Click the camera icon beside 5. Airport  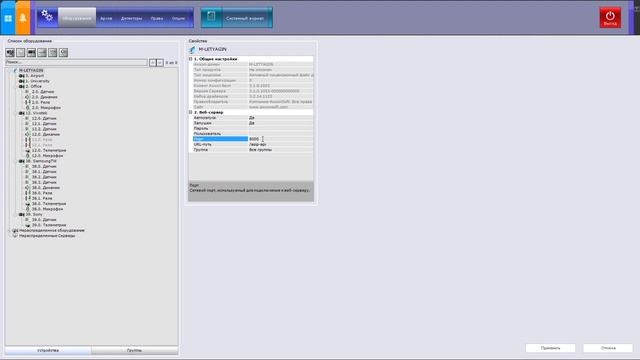coord(22,76)
